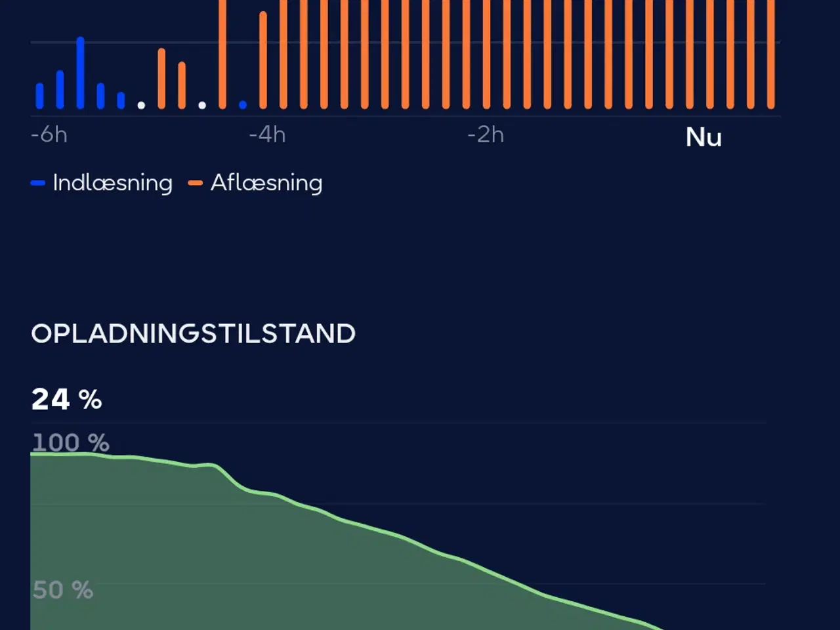Click the 24 % charge value

[66, 399]
